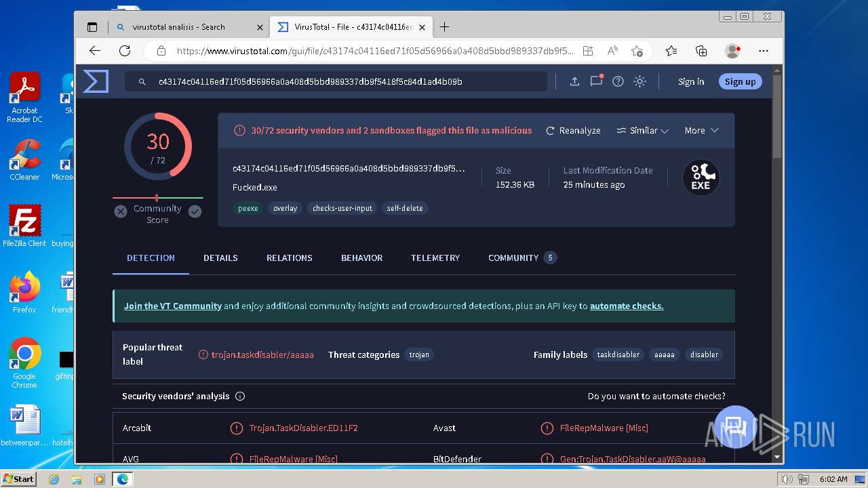Click the Internet Explorer taskbar icon

54,479
